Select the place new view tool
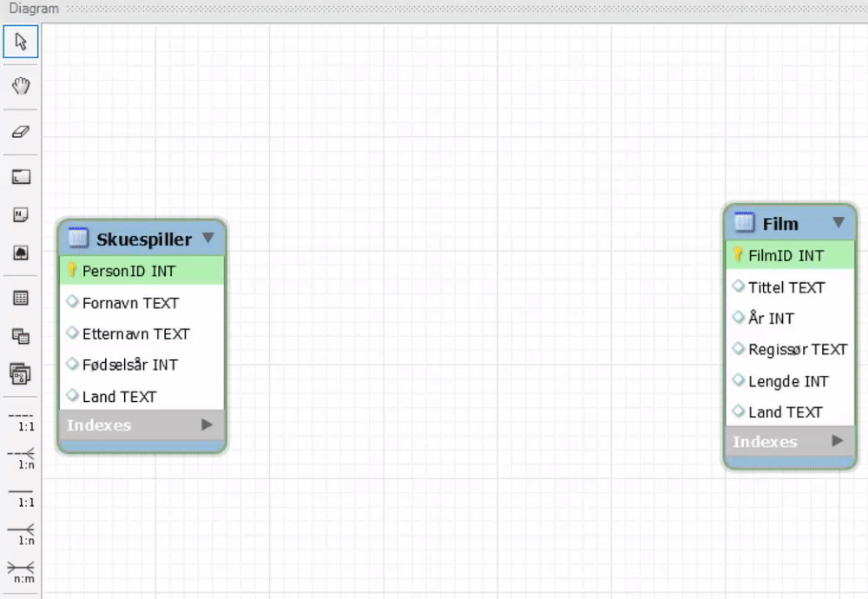This screenshot has width=868, height=599. click(20, 336)
